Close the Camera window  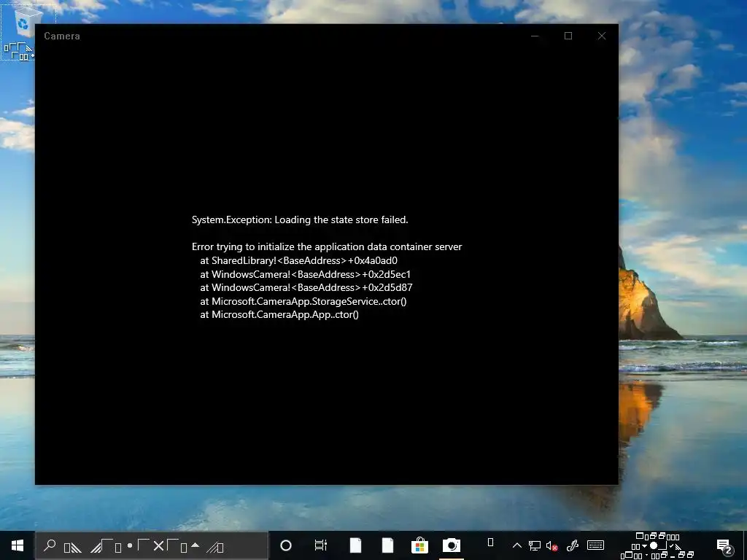click(602, 36)
